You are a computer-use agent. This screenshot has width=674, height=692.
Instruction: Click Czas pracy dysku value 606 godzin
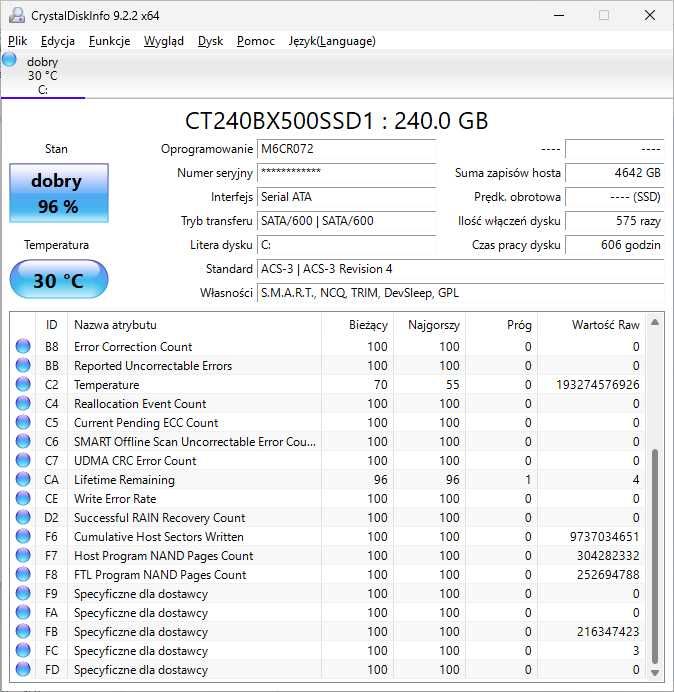(x=614, y=245)
